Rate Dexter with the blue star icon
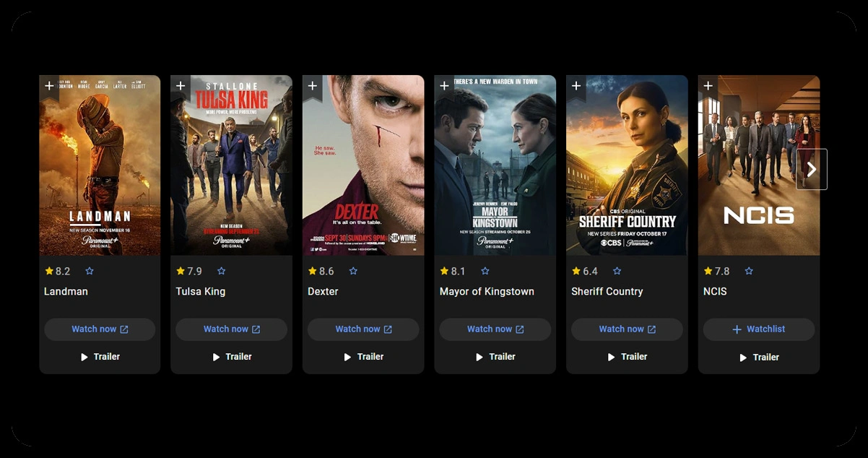 point(353,272)
